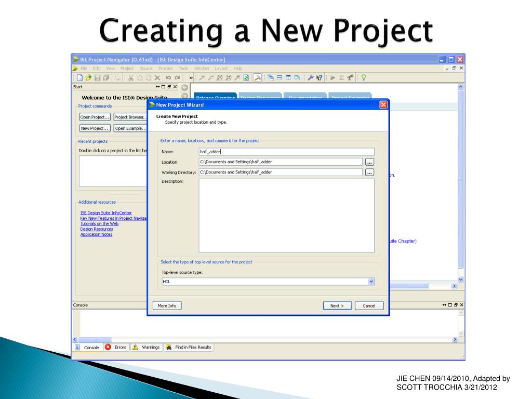The image size is (532, 399).
Task: Open the Edit menu
Action: pyautogui.click(x=96, y=68)
